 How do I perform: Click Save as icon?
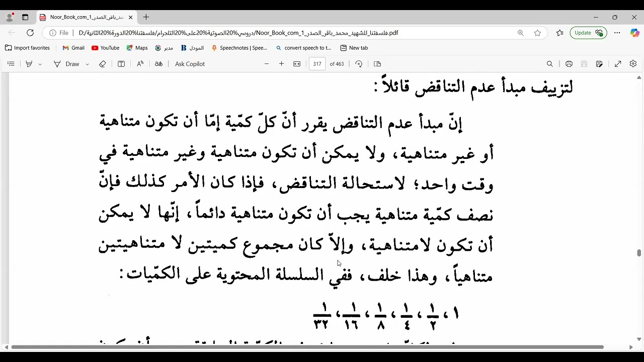(x=599, y=64)
